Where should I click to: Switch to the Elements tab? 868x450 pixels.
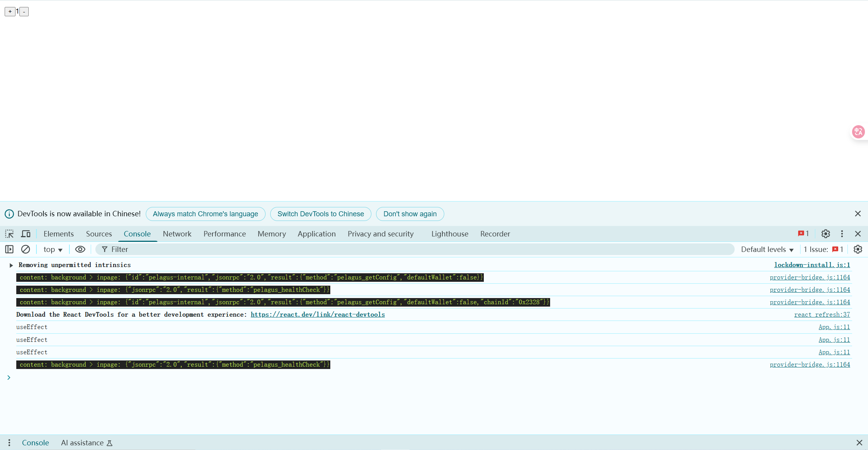point(59,234)
